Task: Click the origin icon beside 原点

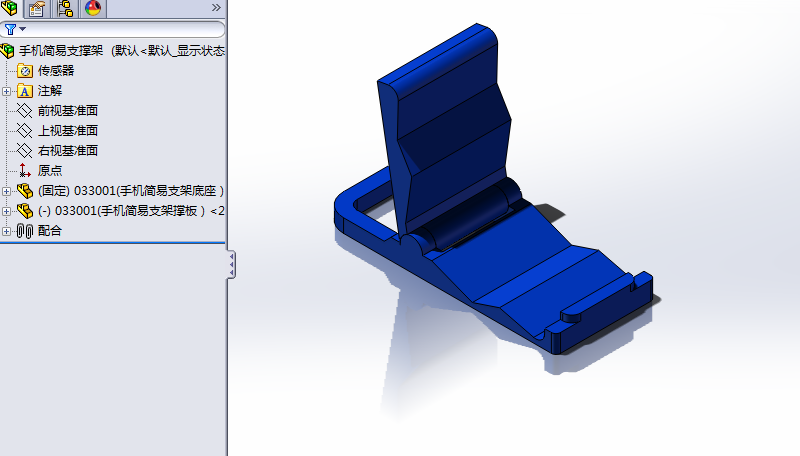Action: click(x=24, y=170)
